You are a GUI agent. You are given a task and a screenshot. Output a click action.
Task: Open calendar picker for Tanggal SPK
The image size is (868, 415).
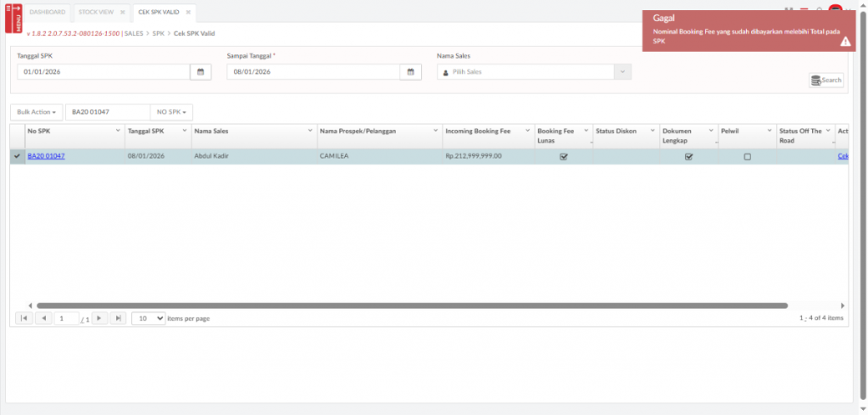click(200, 72)
